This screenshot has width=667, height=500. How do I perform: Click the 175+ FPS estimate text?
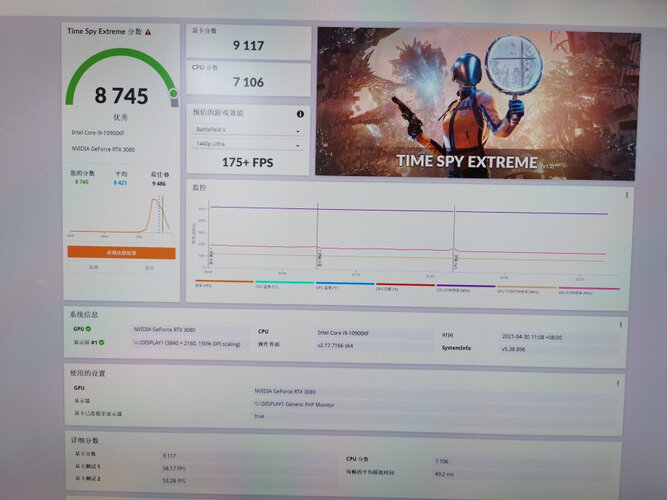(248, 162)
